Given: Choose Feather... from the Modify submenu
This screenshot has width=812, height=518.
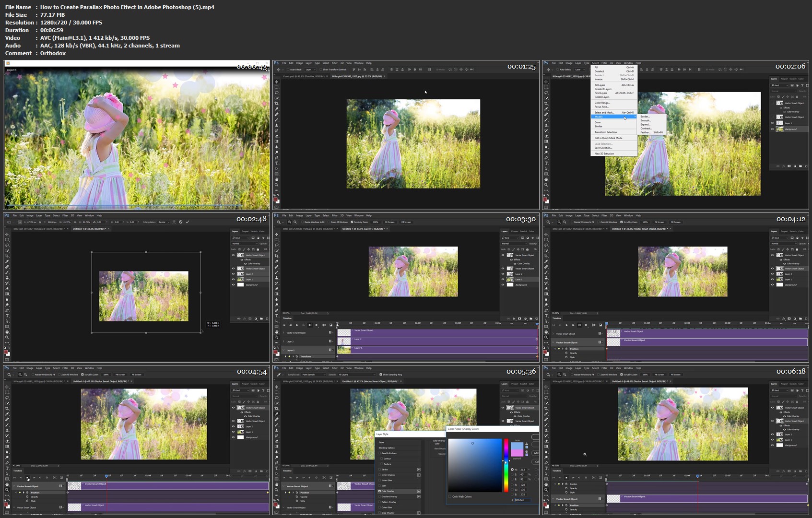Looking at the screenshot, I should point(651,132).
